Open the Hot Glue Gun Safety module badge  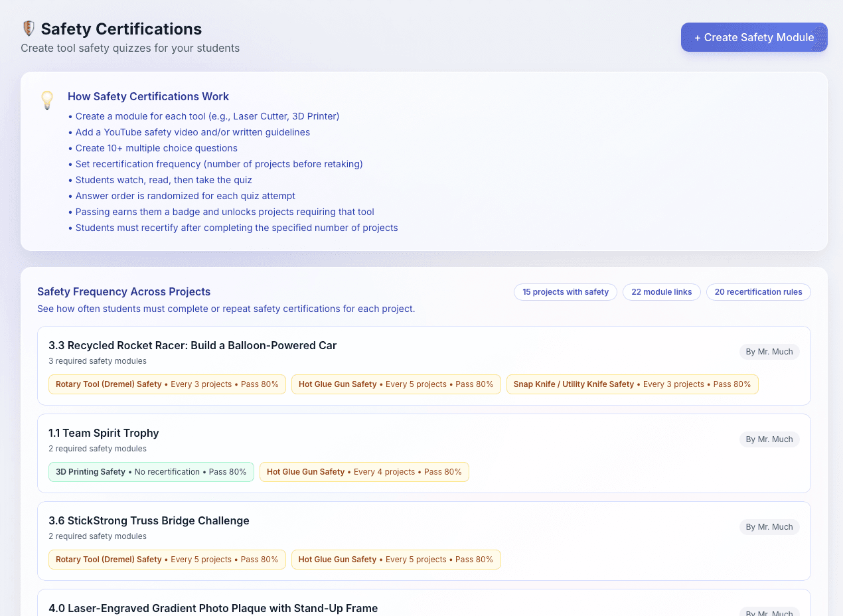click(x=396, y=384)
